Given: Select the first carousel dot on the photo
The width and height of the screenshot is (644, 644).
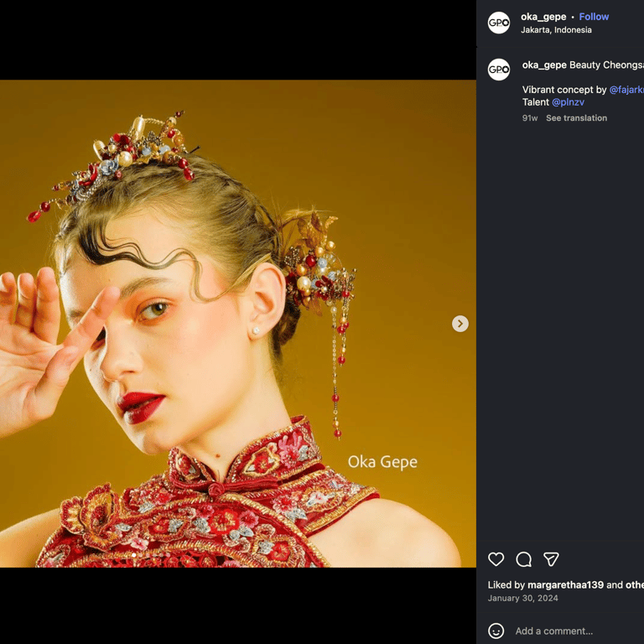Looking at the screenshot, I should (134, 555).
